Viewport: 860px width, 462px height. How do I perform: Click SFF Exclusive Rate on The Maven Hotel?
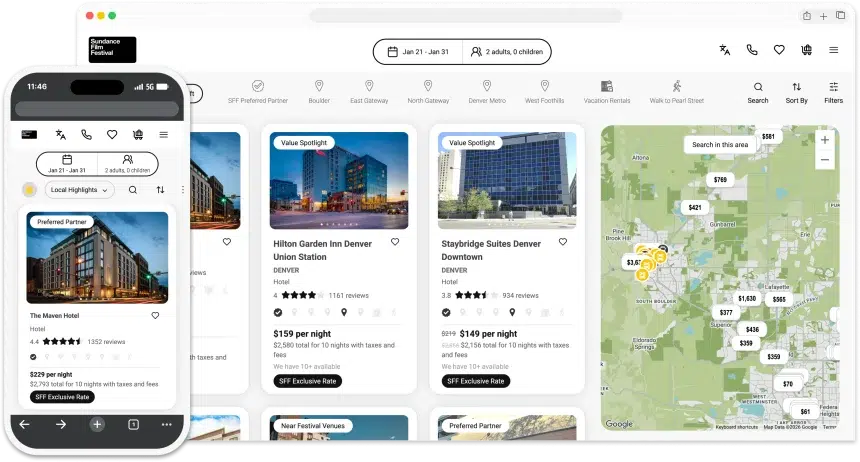tap(62, 397)
